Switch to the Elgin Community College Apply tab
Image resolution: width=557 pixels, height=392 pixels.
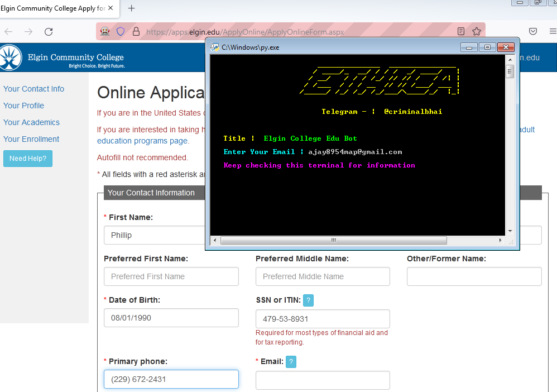[x=56, y=9]
